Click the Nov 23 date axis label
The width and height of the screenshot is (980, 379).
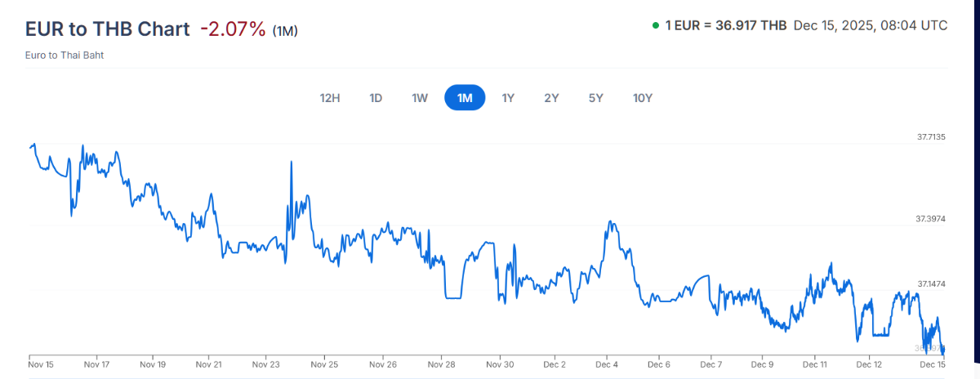pyautogui.click(x=266, y=364)
